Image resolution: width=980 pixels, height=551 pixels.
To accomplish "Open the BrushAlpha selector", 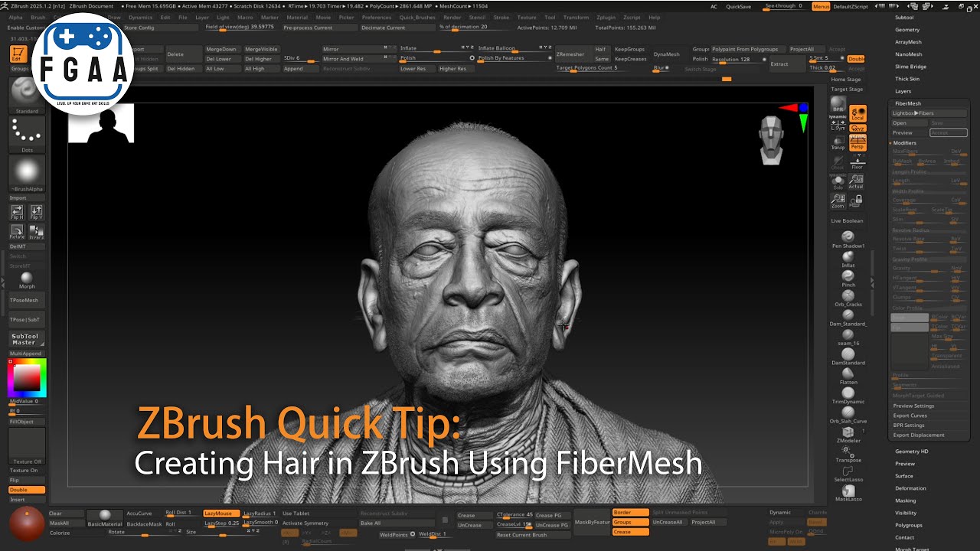I will point(27,174).
